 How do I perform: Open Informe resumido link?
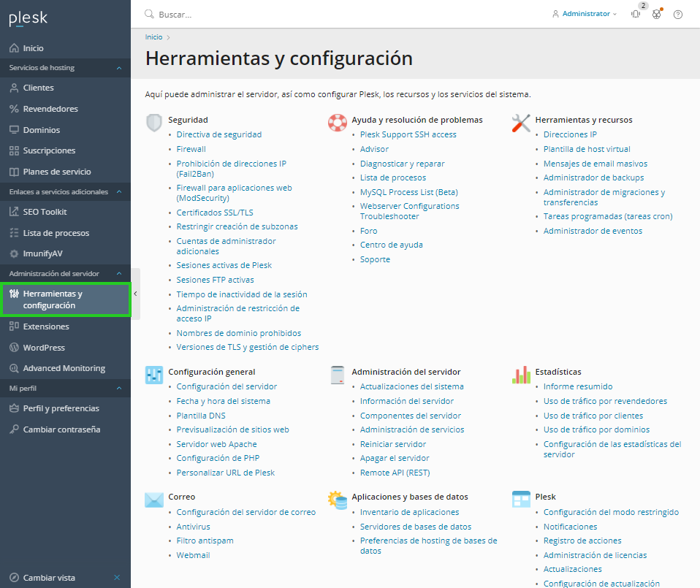pyautogui.click(x=578, y=387)
